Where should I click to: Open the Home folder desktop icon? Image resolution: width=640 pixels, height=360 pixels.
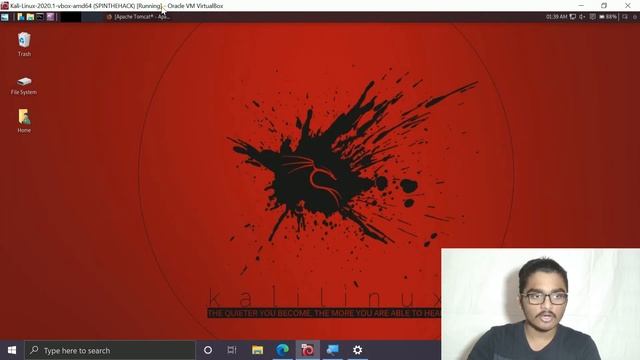24,121
